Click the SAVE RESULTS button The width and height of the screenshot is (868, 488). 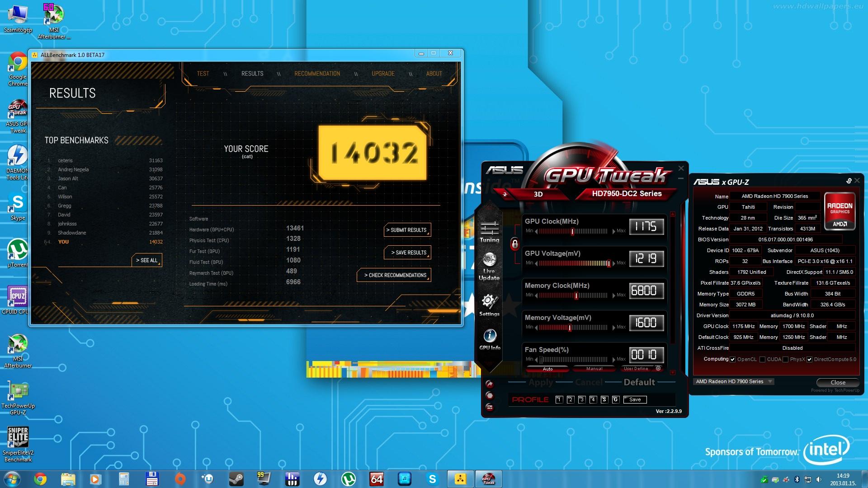(x=408, y=253)
